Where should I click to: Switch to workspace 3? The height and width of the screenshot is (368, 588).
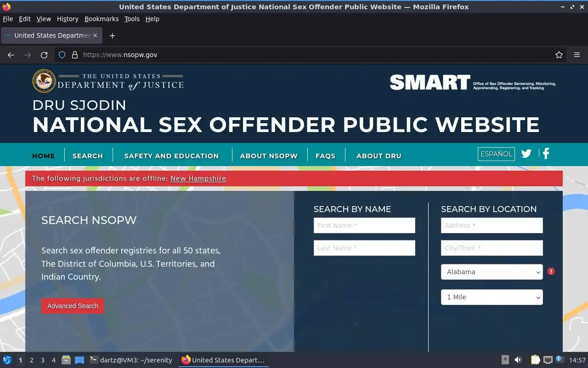42,360
